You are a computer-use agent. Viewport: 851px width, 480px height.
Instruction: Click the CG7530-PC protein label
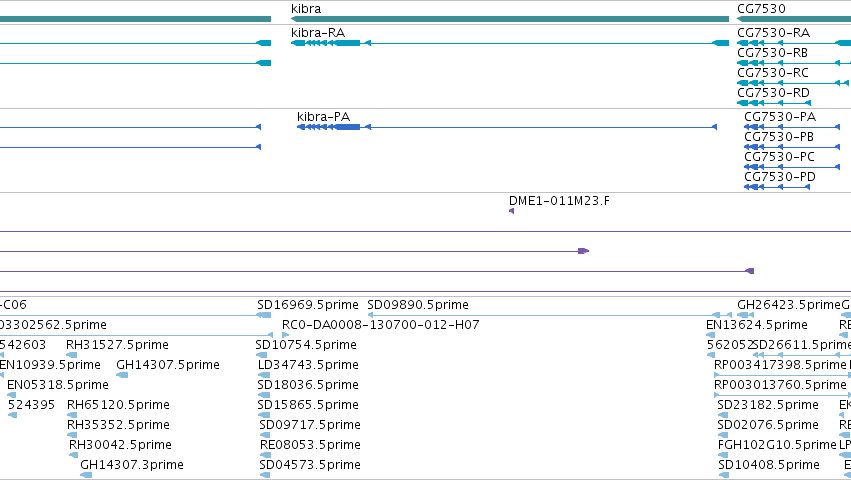pyautogui.click(x=779, y=157)
